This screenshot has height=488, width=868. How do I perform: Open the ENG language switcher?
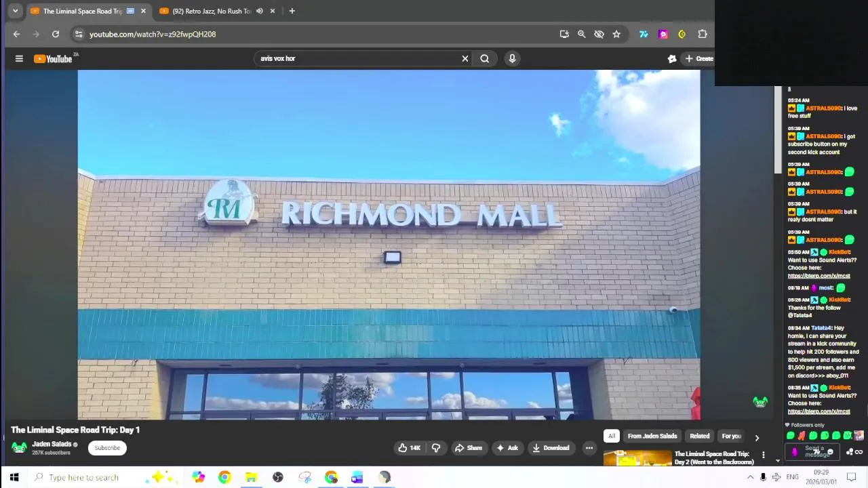792,478
